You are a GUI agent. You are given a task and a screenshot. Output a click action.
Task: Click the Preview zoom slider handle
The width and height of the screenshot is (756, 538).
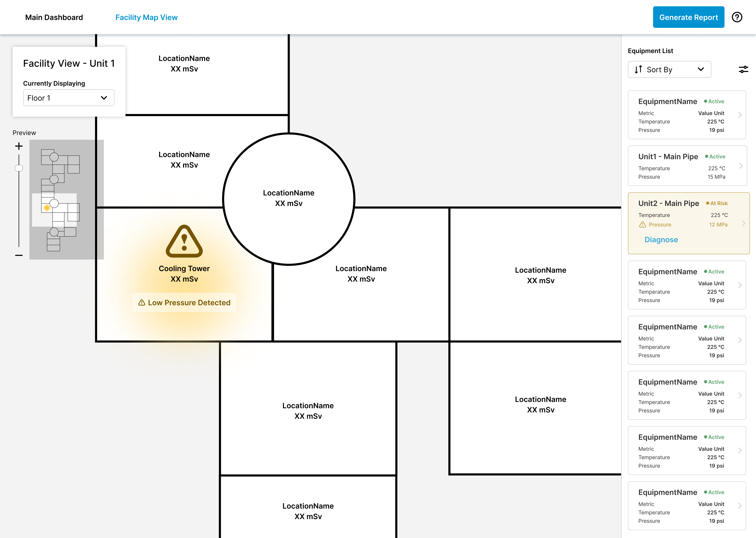click(x=19, y=168)
